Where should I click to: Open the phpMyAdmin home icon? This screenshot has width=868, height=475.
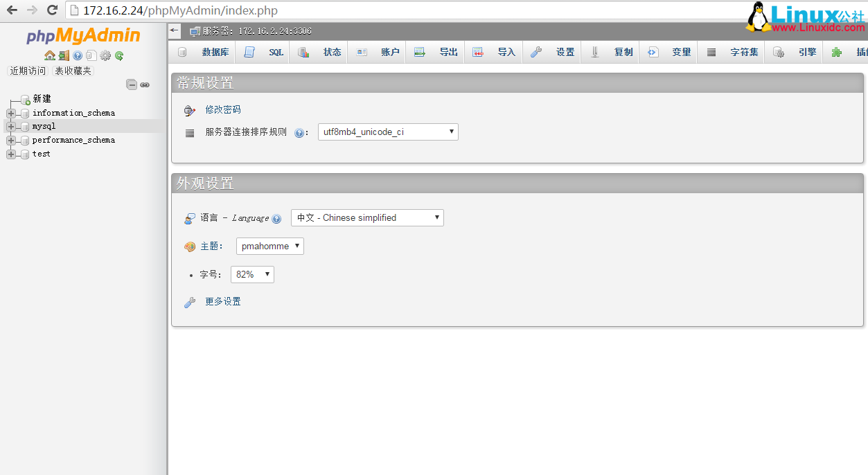tap(50, 55)
